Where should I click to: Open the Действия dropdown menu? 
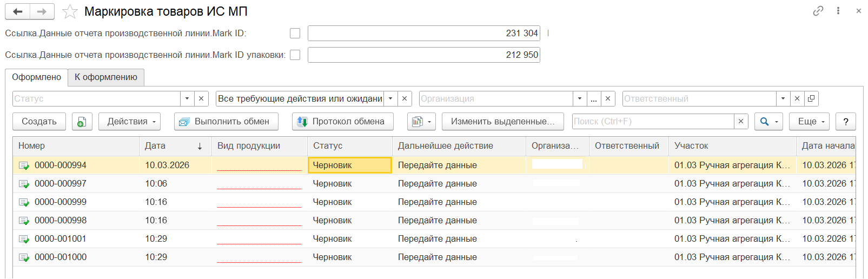pos(130,122)
